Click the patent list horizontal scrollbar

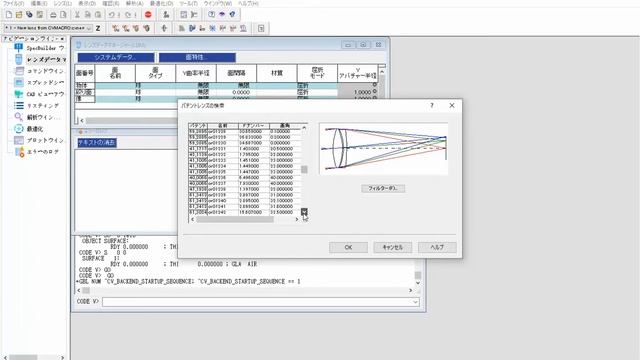click(x=235, y=220)
